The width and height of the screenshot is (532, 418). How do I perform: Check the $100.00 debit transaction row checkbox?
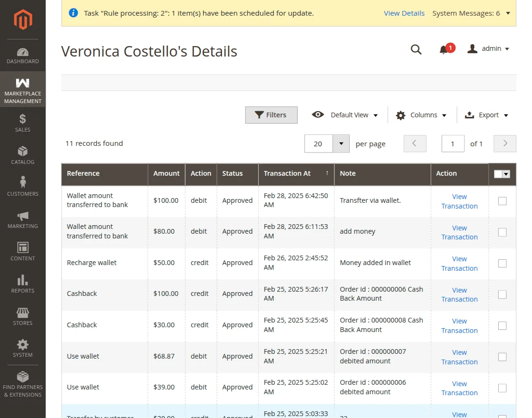[502, 201]
